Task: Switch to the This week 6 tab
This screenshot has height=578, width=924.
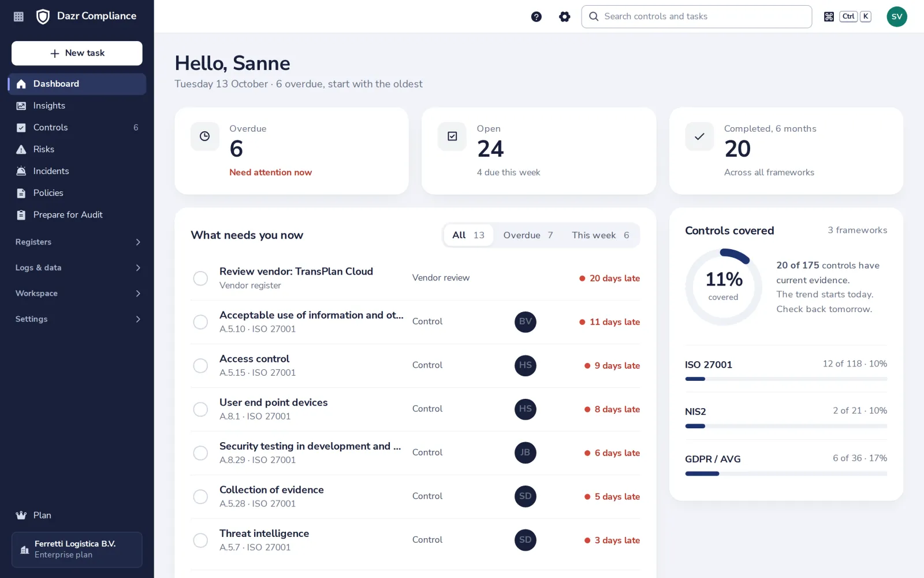Action: pos(601,235)
